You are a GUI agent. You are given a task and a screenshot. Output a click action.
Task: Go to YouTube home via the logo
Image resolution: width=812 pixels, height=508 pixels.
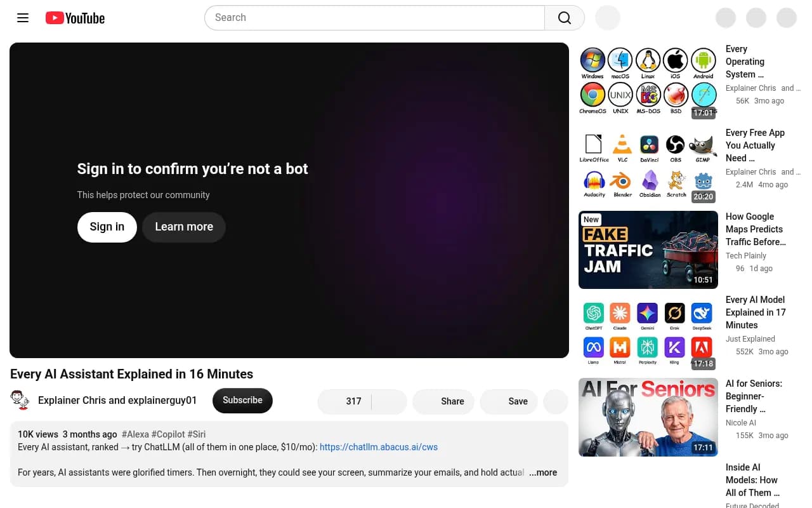point(75,18)
